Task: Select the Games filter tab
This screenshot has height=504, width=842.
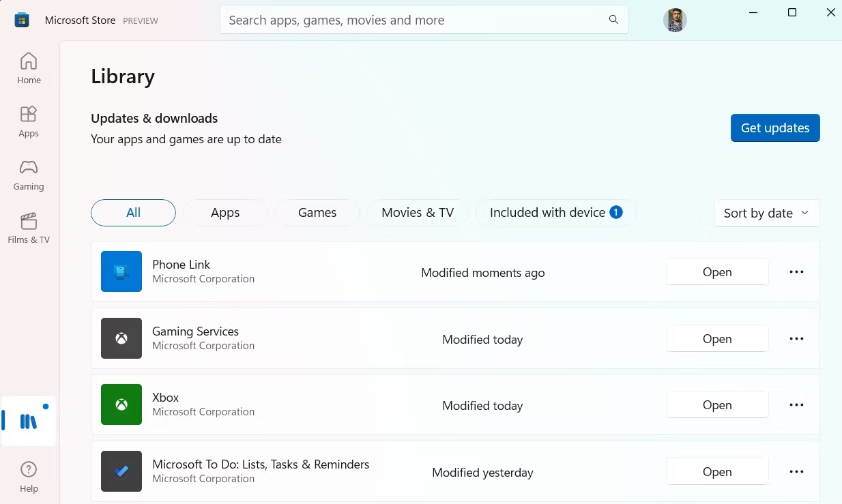Action: point(317,213)
